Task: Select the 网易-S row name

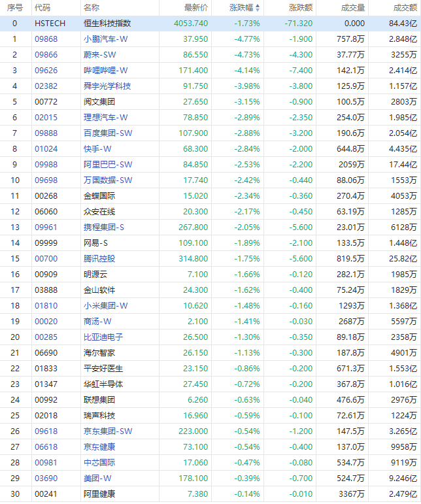Action: [95, 243]
